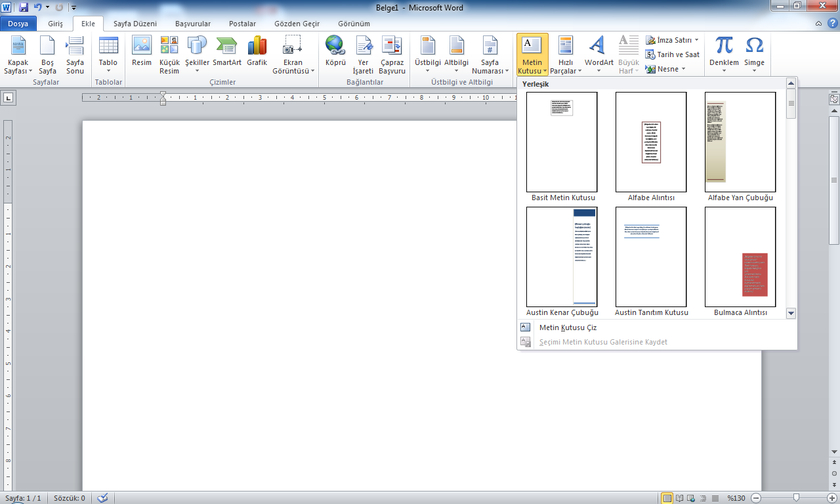Undo the last action in toolbar

(38, 7)
